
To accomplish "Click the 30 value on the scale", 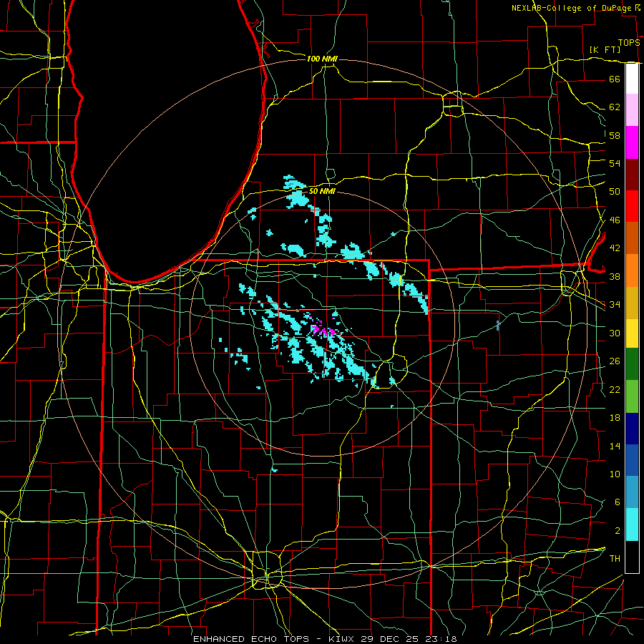I will [x=615, y=333].
